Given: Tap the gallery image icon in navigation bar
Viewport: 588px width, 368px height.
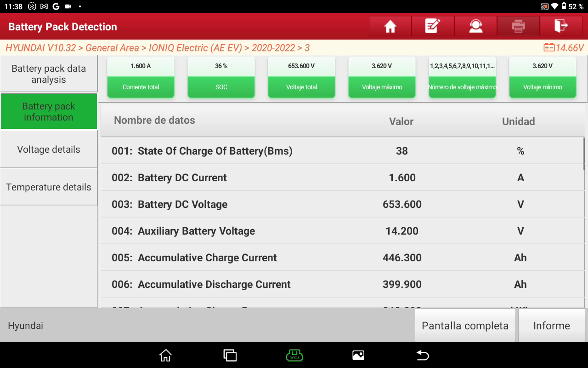Looking at the screenshot, I should click(358, 355).
